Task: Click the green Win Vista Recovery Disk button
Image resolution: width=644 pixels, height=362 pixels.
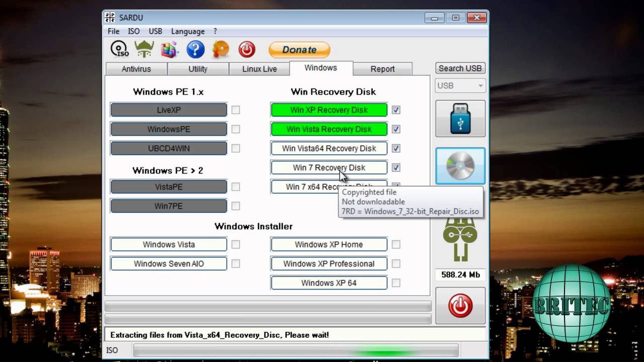Action: coord(329,129)
